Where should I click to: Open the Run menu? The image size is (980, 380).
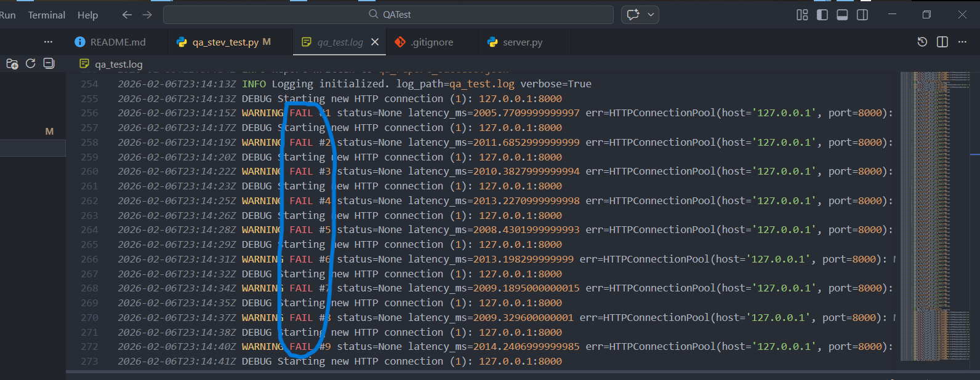[7, 15]
